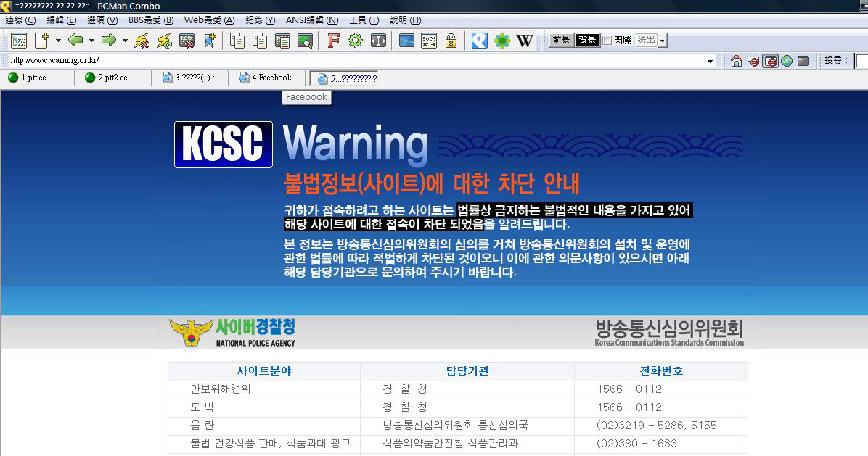
Task: Click the dark terminal window icon
Action: (803, 61)
